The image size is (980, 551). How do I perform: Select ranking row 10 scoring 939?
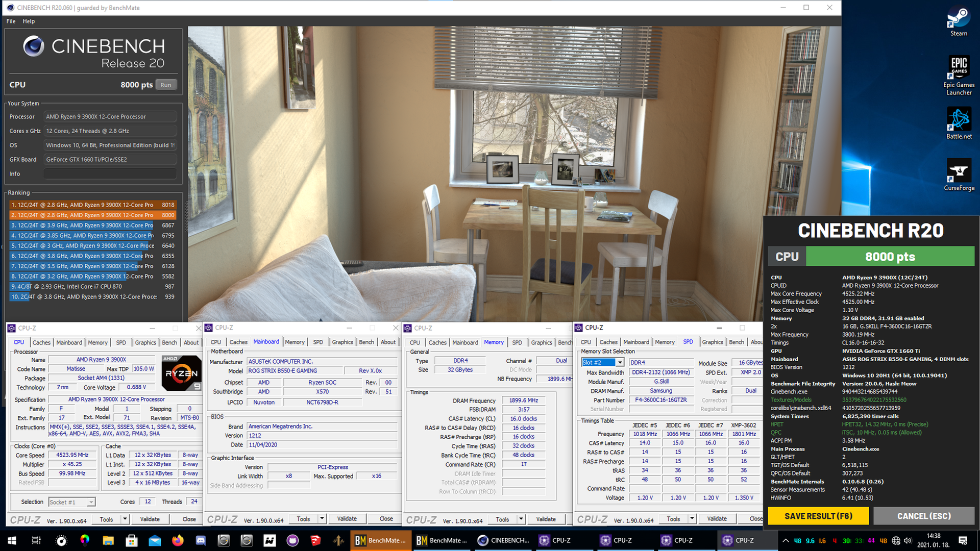click(x=92, y=297)
